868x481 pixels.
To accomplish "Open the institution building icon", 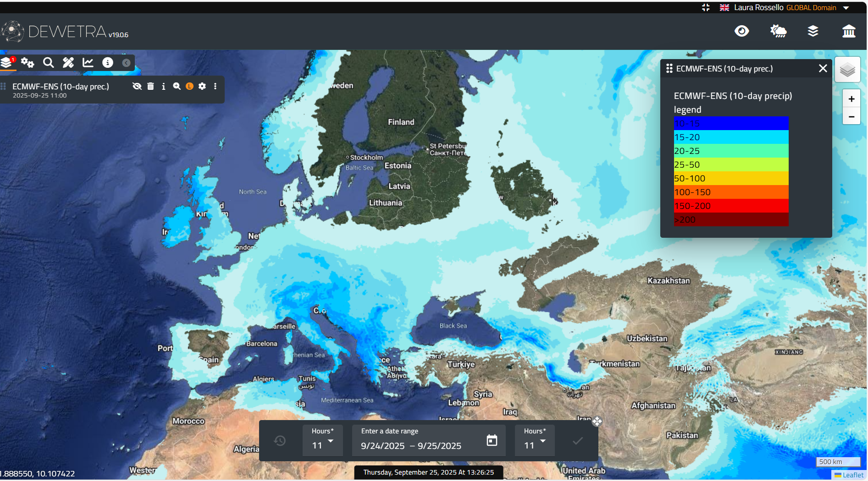I will coord(849,31).
